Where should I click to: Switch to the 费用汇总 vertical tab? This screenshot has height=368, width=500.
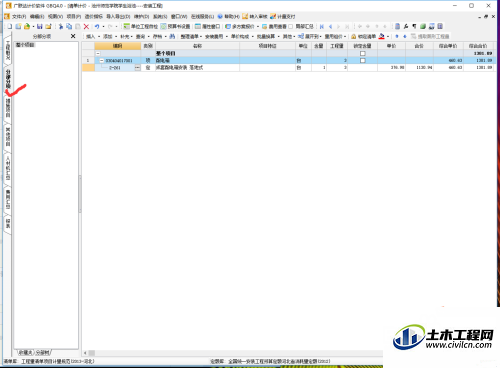pyautogui.click(x=8, y=199)
